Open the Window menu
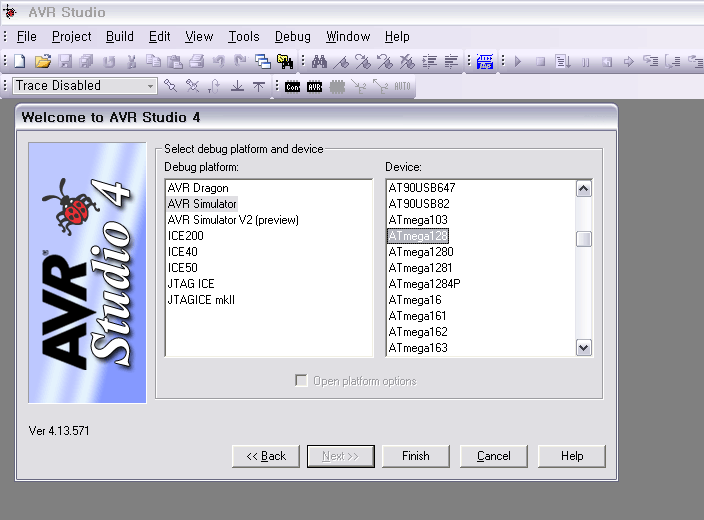Screen dimensions: 704x520 tap(348, 36)
